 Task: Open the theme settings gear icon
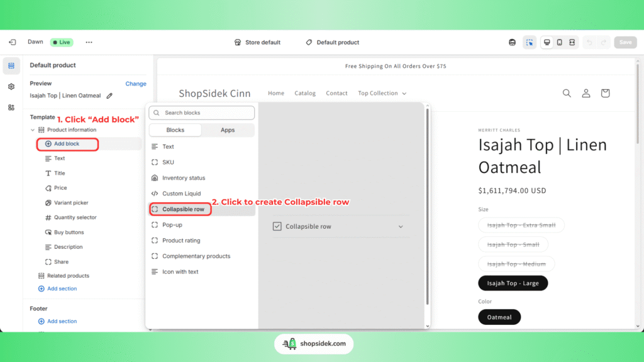[11, 87]
